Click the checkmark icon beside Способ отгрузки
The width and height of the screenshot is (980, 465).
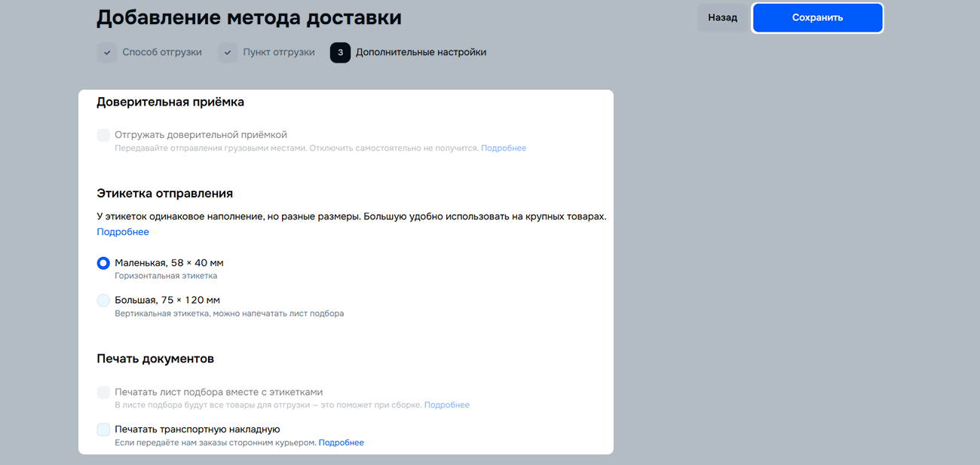(x=107, y=53)
